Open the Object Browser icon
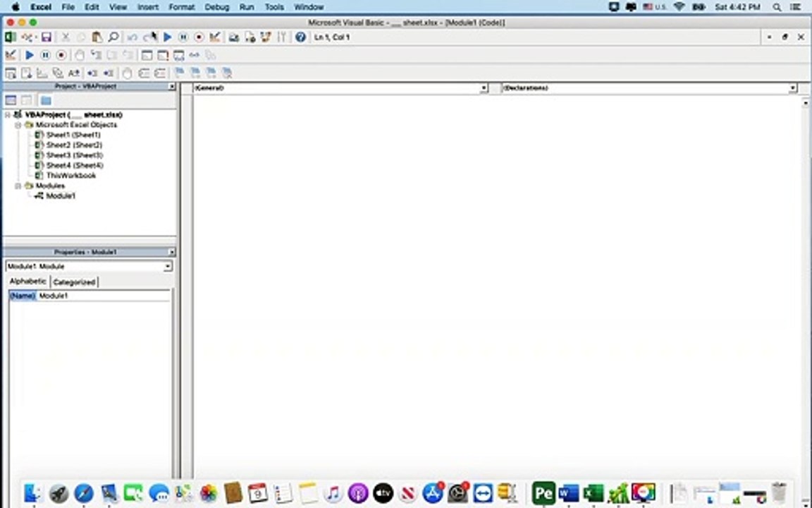Image resolution: width=812 pixels, height=508 pixels. [266, 37]
